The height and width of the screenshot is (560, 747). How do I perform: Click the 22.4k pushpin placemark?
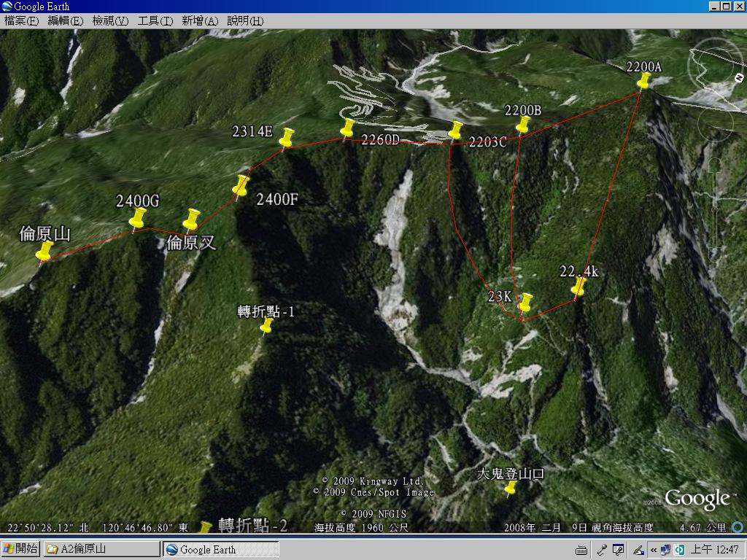click(x=579, y=287)
